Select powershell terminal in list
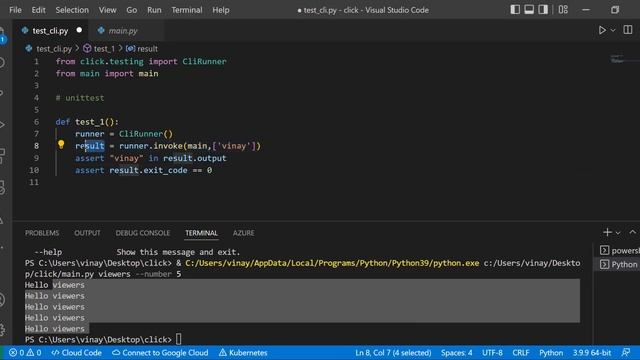Image resolution: width=640 pixels, height=360 pixels. 619,250
